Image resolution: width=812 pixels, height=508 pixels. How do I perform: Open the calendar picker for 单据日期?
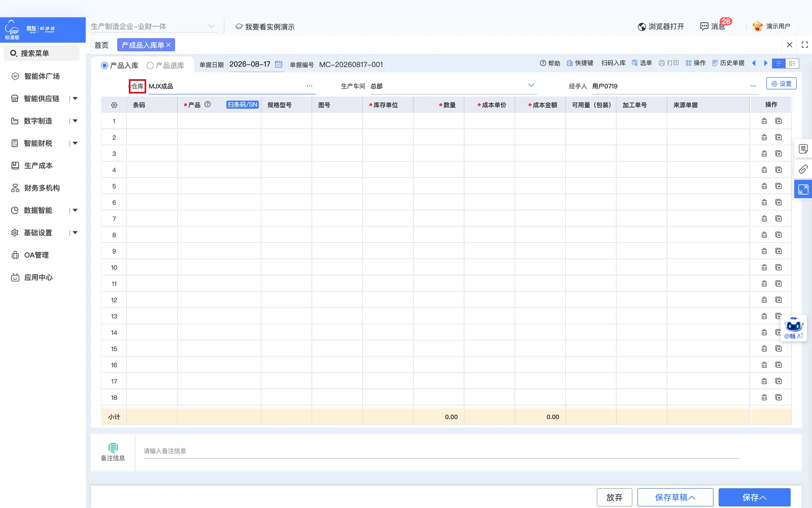(x=279, y=64)
